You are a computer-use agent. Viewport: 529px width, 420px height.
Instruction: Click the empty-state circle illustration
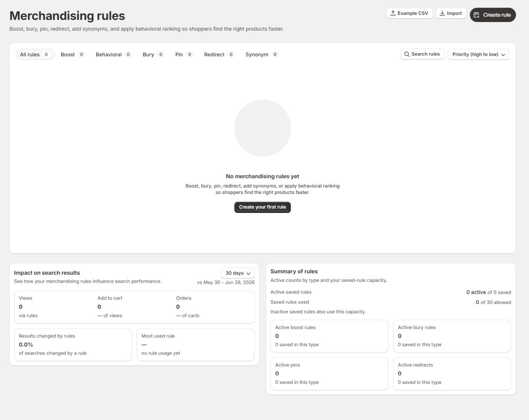tap(262, 128)
